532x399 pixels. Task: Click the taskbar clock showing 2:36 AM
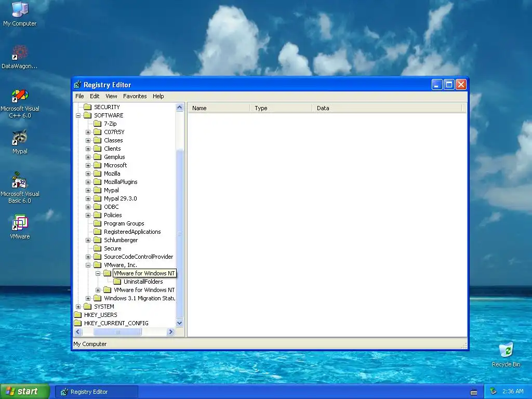pyautogui.click(x=513, y=392)
